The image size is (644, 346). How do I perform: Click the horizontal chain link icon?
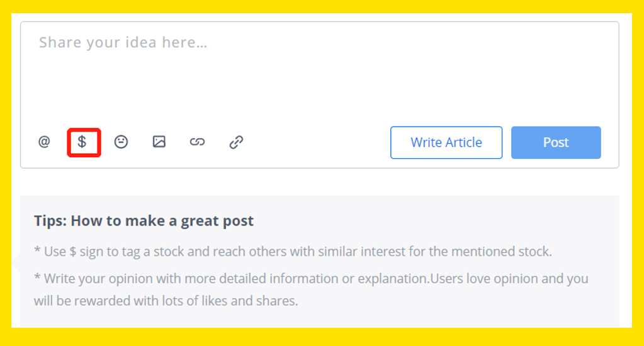pos(197,142)
